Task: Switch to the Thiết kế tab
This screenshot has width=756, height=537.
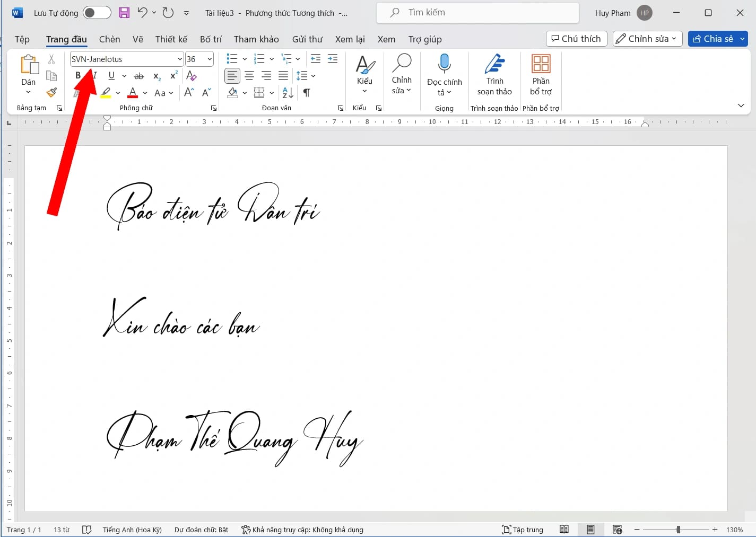Action: (x=171, y=39)
